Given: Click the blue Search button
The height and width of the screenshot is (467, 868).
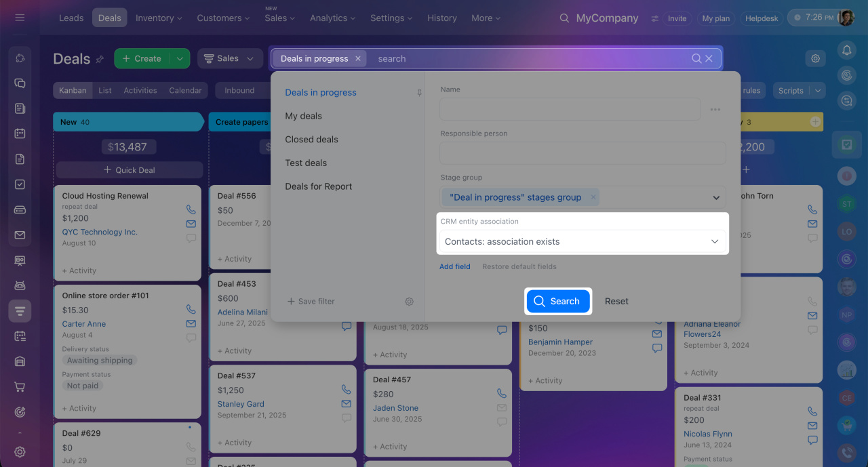Looking at the screenshot, I should [557, 301].
